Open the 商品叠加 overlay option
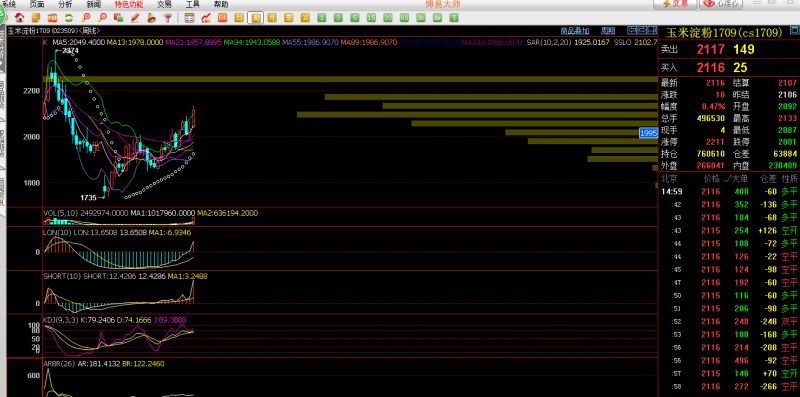Viewport: 800px width, 397px height. click(x=575, y=31)
